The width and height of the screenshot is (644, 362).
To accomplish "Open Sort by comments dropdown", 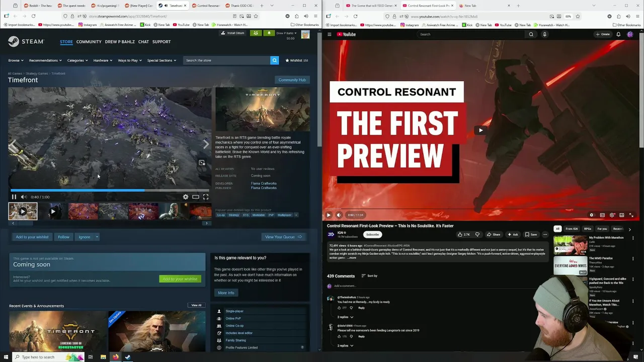I will tap(369, 276).
